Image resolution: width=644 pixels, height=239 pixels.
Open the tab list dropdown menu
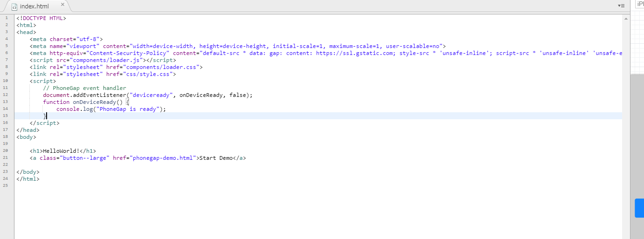621,6
